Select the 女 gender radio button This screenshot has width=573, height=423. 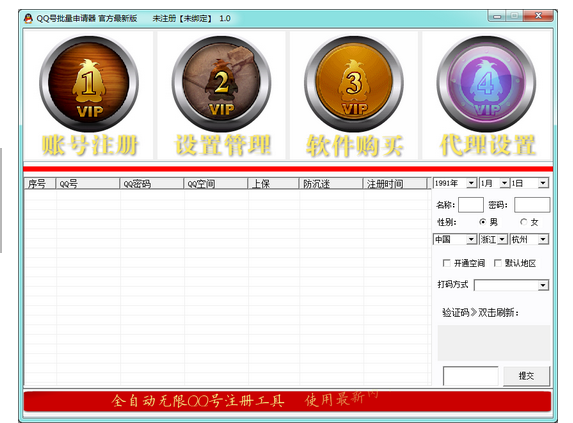pos(524,222)
